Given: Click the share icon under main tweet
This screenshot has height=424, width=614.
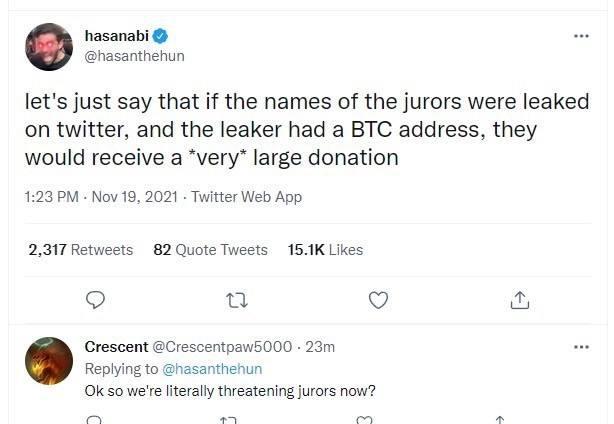Looking at the screenshot, I should point(518,299).
